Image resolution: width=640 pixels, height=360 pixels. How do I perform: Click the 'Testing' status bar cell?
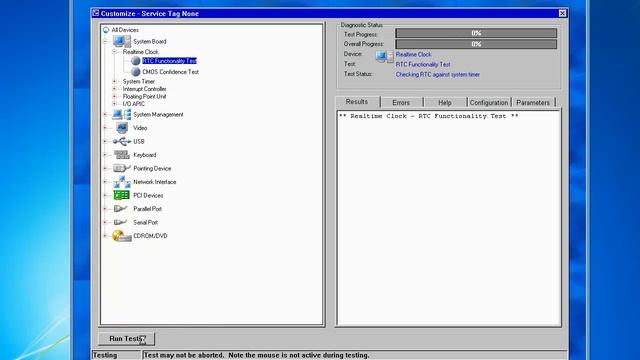pyautogui.click(x=117, y=355)
